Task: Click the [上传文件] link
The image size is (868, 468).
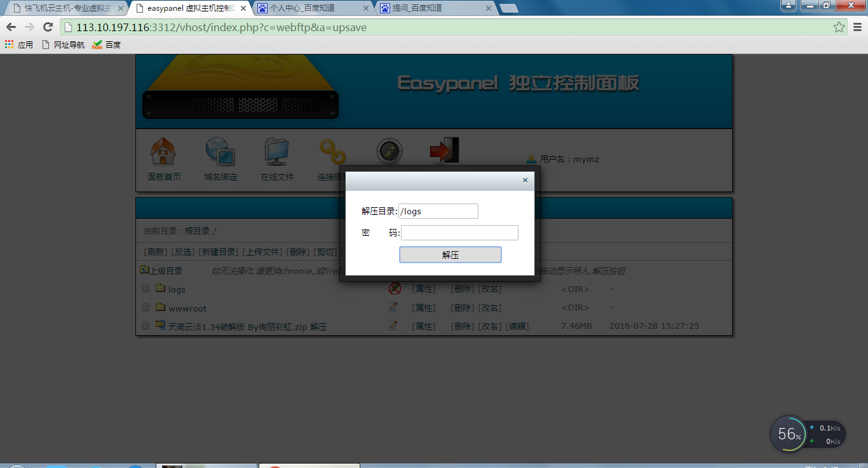Action: [262, 252]
